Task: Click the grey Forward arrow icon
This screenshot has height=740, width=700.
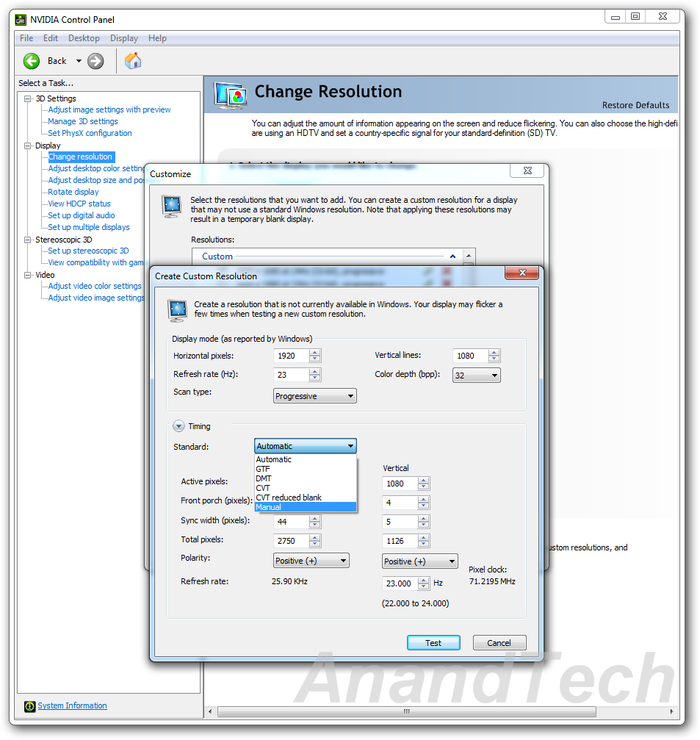Action: pos(95,61)
